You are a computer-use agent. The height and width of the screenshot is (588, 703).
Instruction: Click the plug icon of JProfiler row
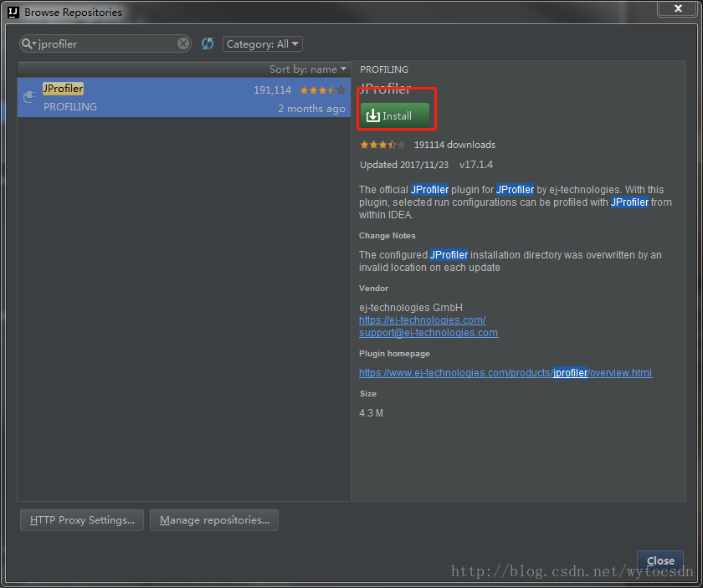click(29, 96)
